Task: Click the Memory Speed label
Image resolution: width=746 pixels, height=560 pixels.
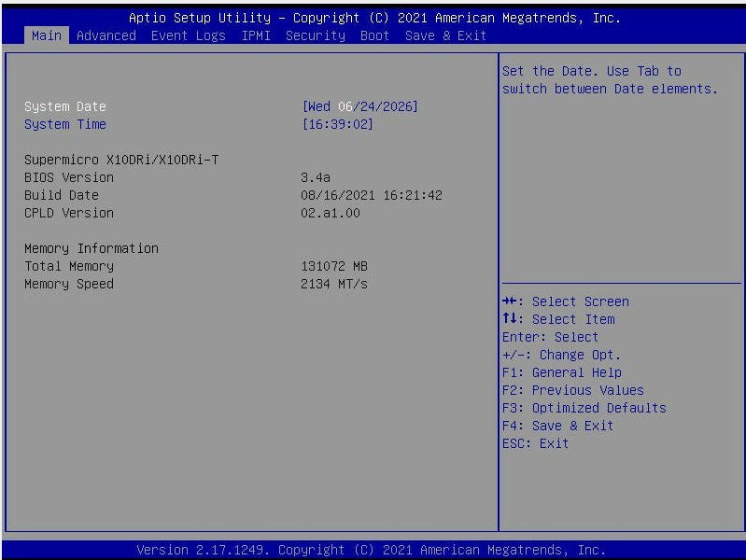Action: [x=69, y=284]
